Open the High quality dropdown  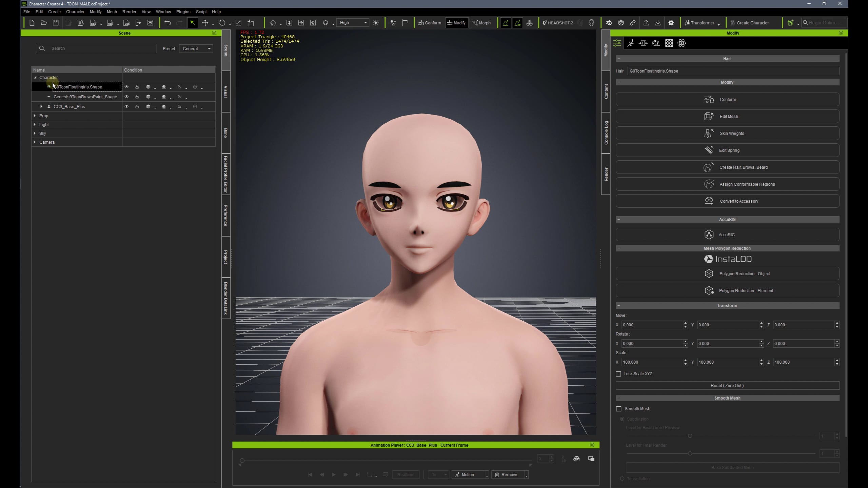point(353,23)
